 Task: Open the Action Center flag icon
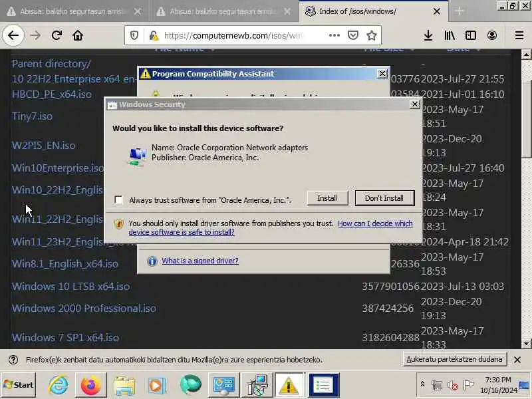pyautogui.click(x=469, y=385)
